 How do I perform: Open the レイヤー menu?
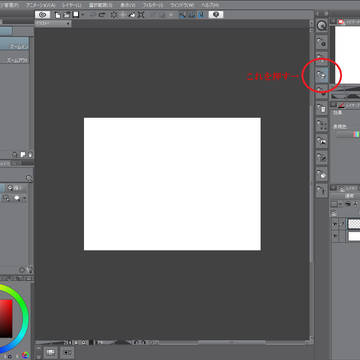72,5
